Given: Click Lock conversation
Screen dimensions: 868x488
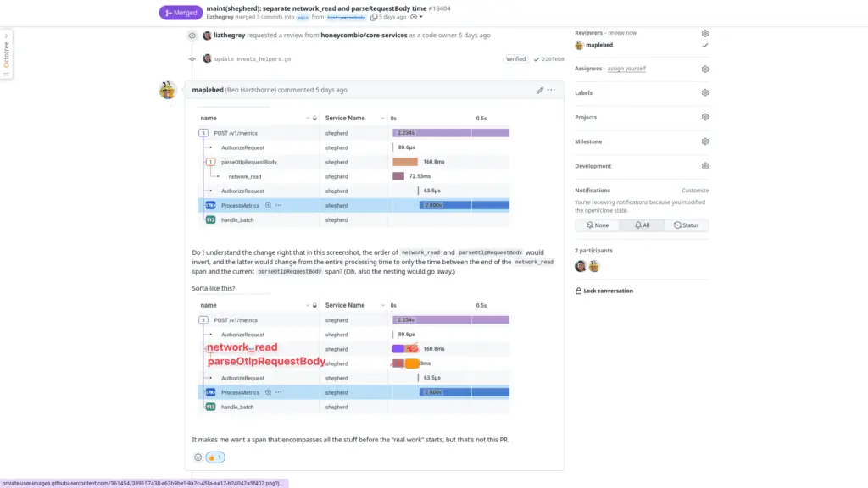Looking at the screenshot, I should tap(608, 291).
